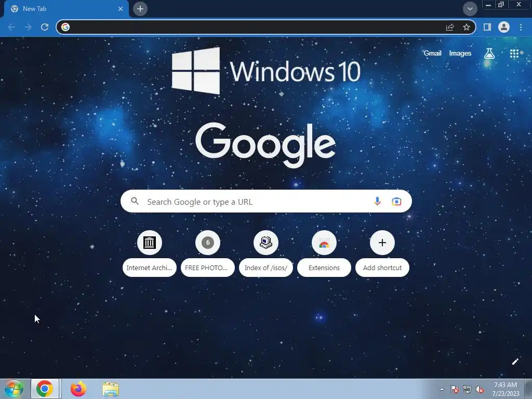Open Windows Explorer from the taskbar
532x399 pixels.
[111, 389]
